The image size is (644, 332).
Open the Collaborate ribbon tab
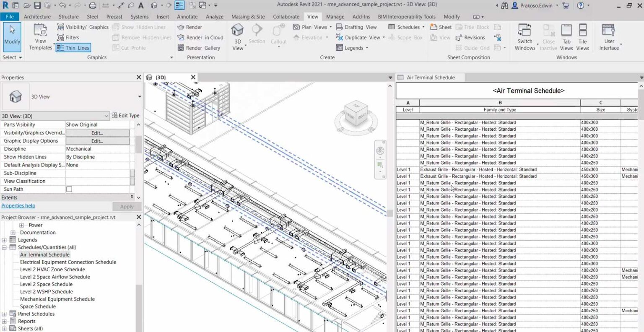click(x=286, y=17)
